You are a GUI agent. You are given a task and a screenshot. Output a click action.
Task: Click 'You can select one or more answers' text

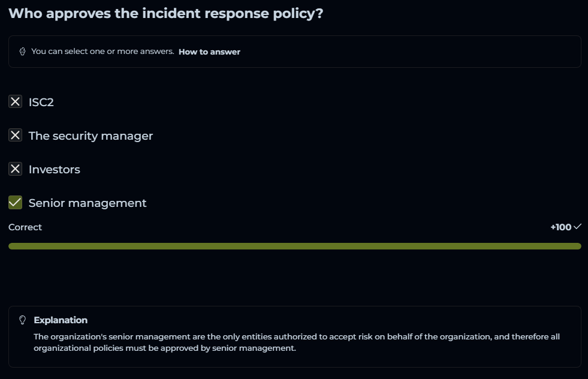point(102,52)
